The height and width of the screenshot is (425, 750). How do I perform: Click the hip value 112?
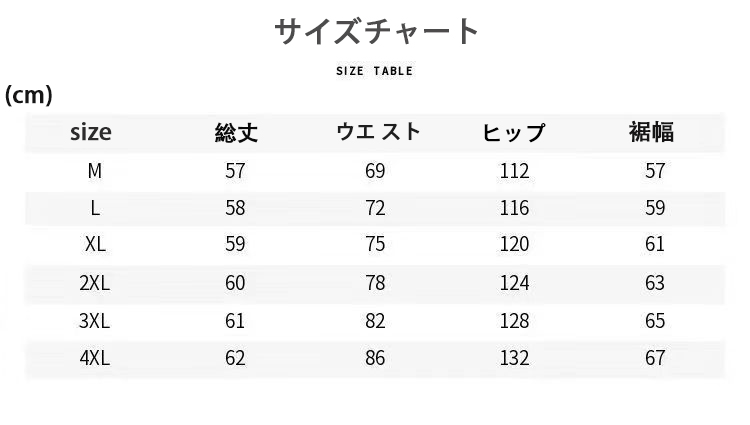(514, 171)
